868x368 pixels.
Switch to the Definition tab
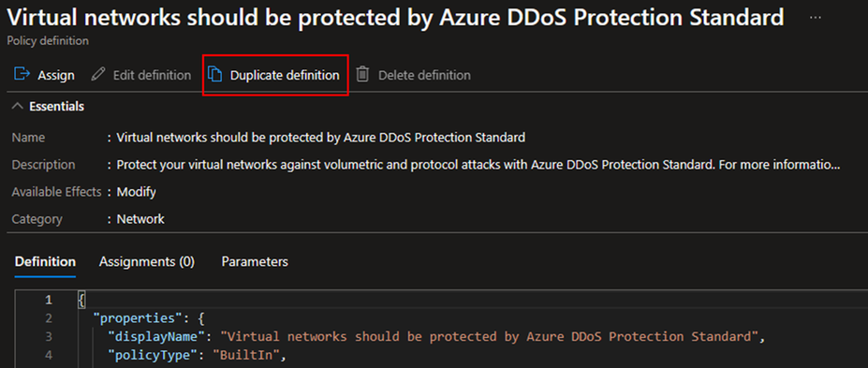click(x=45, y=262)
